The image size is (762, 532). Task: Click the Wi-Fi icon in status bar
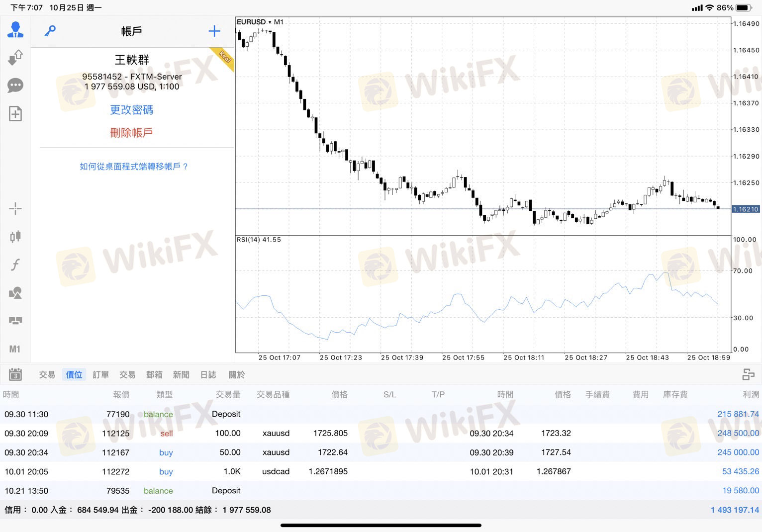click(710, 7)
